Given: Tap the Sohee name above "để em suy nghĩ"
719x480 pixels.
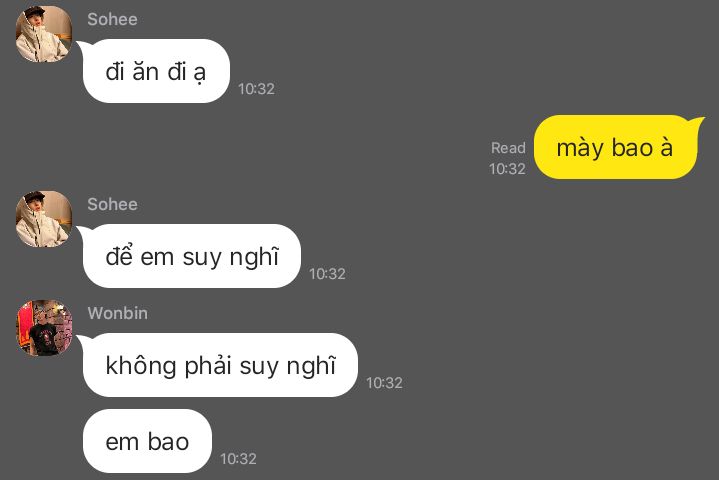Looking at the screenshot, I should (x=112, y=204).
